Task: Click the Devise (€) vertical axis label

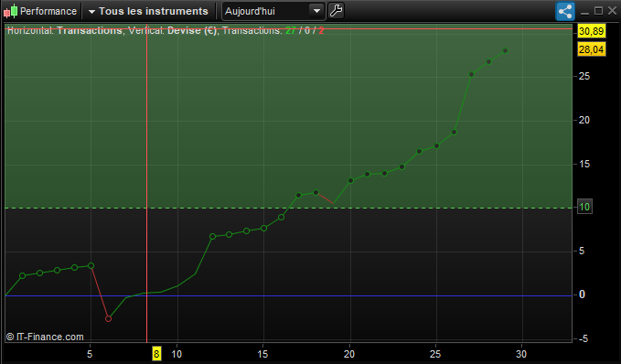Action: point(192,30)
